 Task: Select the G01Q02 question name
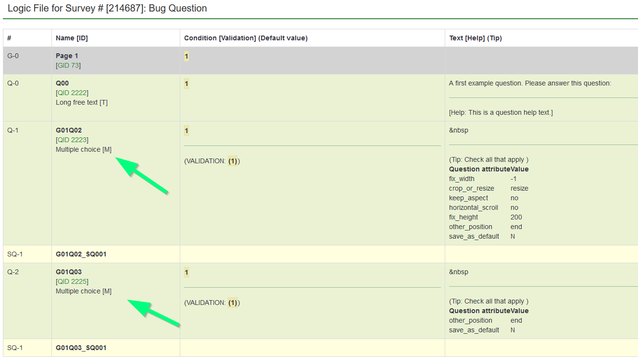tap(69, 130)
